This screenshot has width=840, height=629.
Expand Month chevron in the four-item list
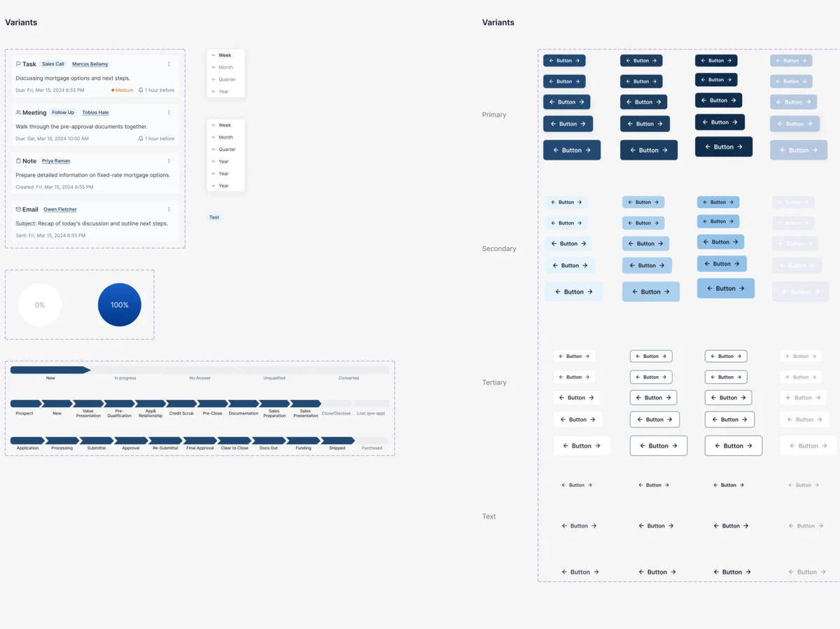tap(213, 67)
